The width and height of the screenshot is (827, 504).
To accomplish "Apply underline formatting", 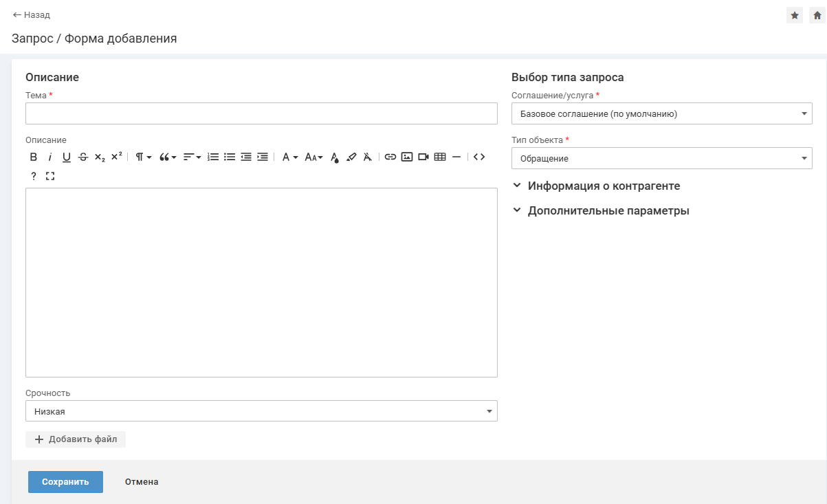I will coord(66,157).
